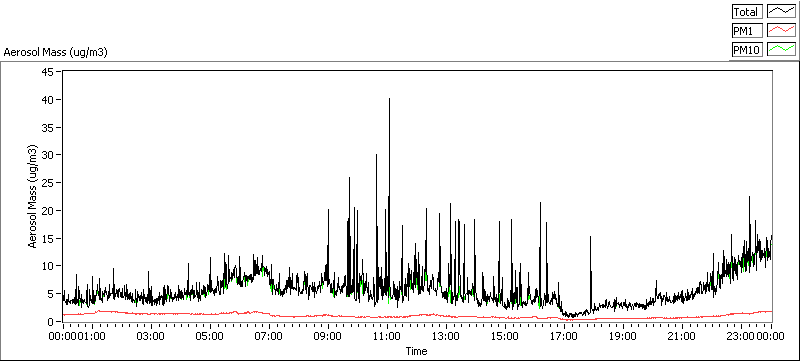The width and height of the screenshot is (800, 361).
Task: Click the 17:00 time axis label
Action: [x=564, y=336]
